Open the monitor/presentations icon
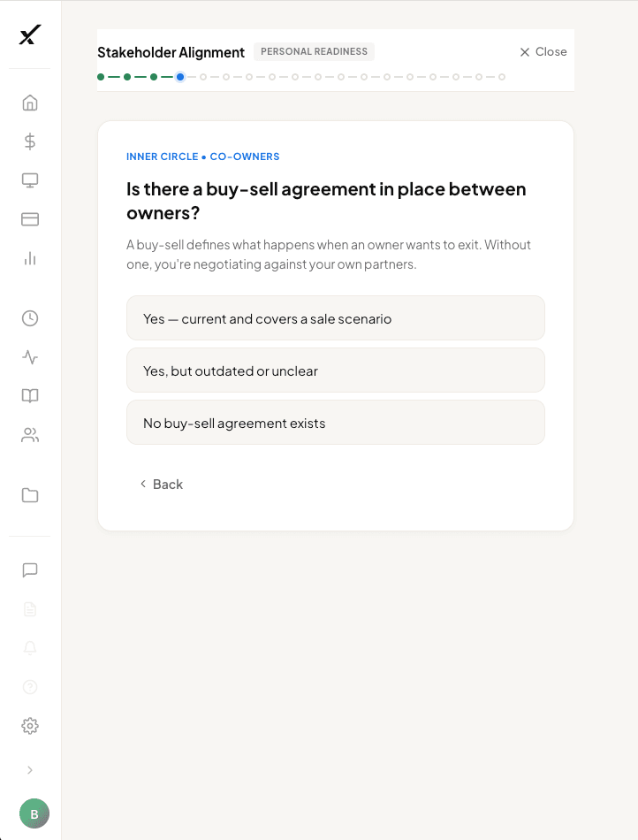638x840 pixels. (29, 179)
